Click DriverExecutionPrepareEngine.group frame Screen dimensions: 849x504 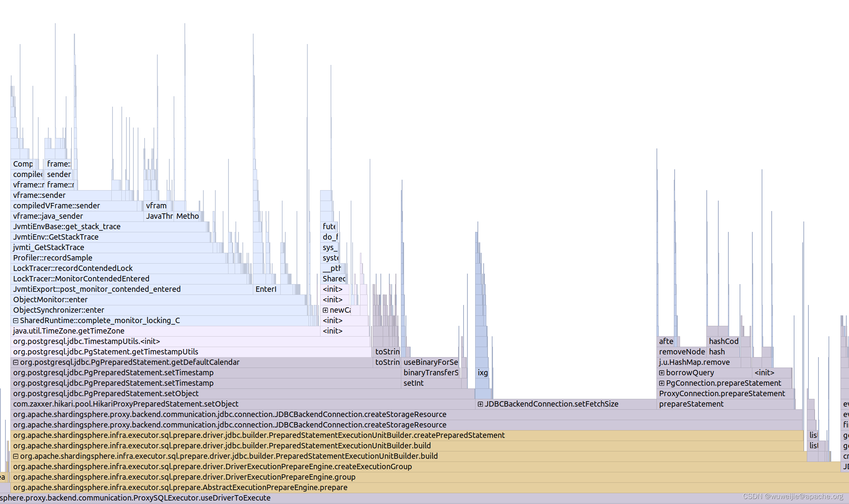(x=430, y=477)
